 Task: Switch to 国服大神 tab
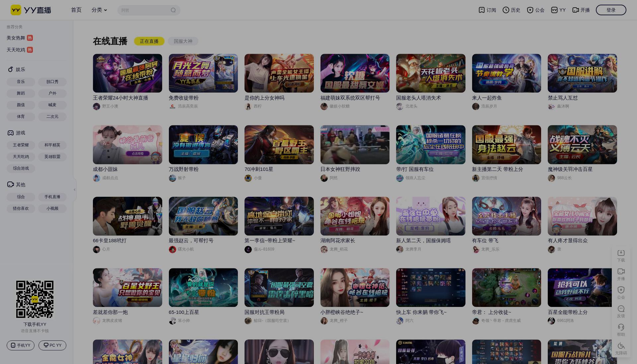tap(183, 41)
